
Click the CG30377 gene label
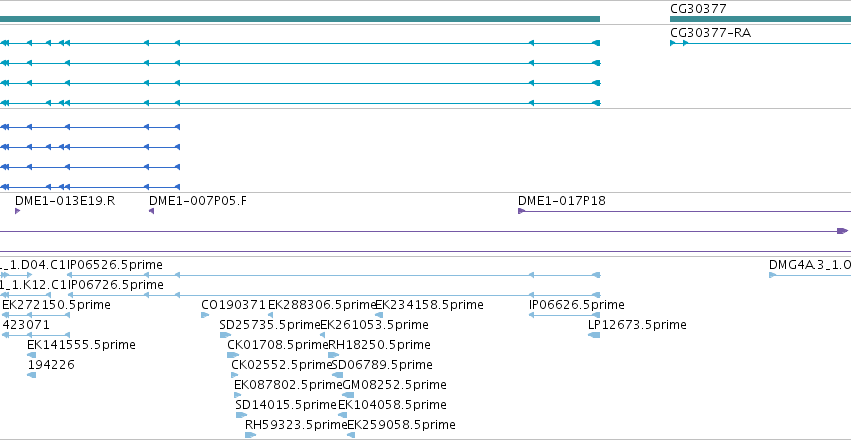pyautogui.click(x=698, y=9)
